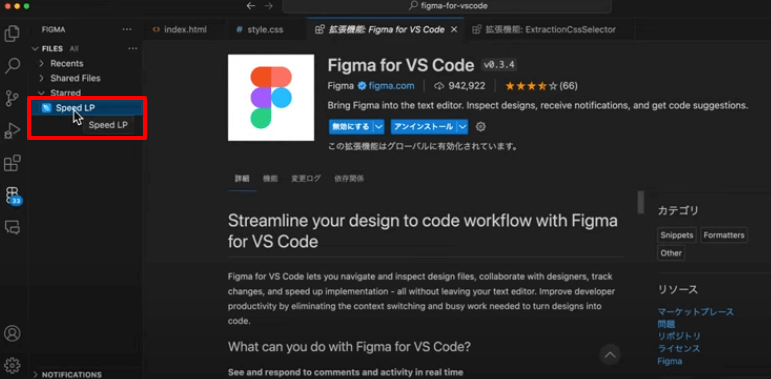Click the star rating (66)

click(x=541, y=86)
